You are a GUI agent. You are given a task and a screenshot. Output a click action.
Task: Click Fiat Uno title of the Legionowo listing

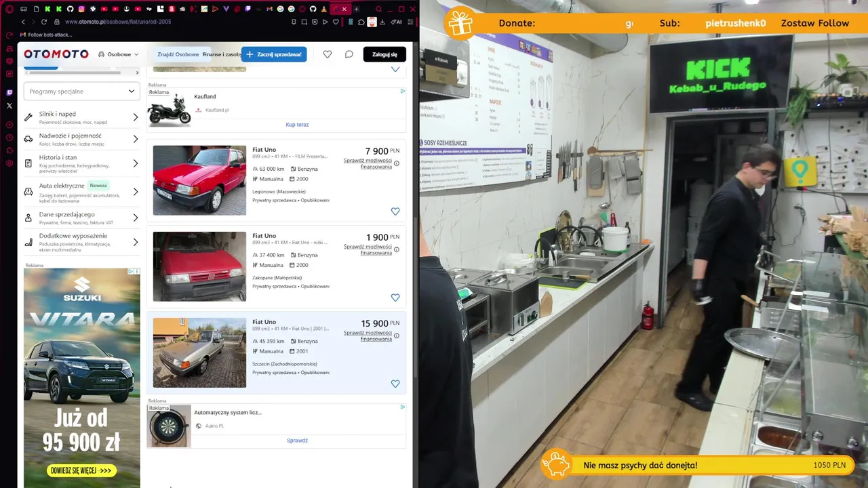(x=264, y=150)
